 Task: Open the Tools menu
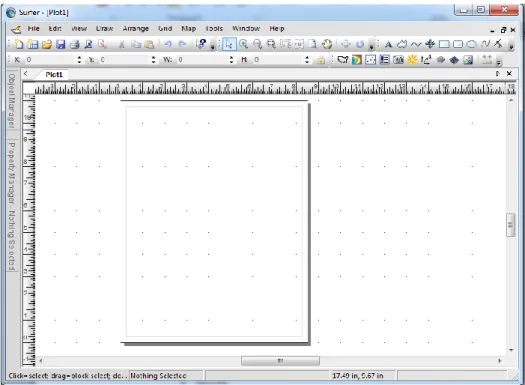[x=214, y=29]
